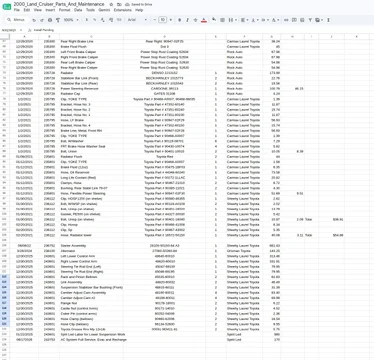
Task: Toggle italic formatting
Action: [x=187, y=20]
